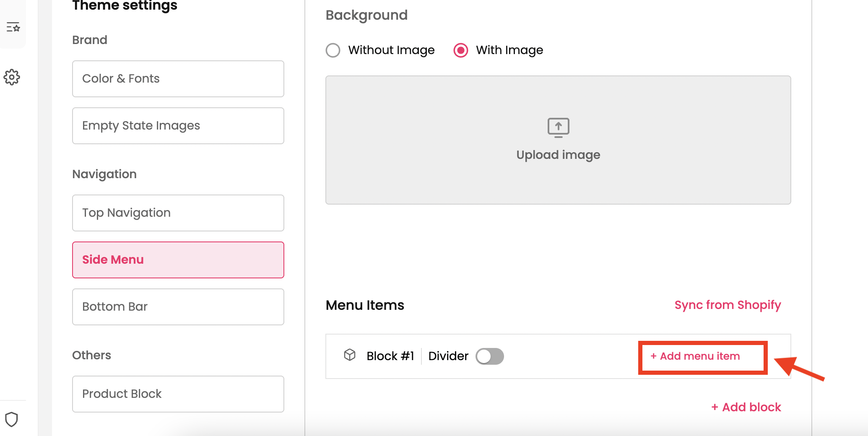Select the With Image radio button
The width and height of the screenshot is (868, 436).
[x=461, y=50]
